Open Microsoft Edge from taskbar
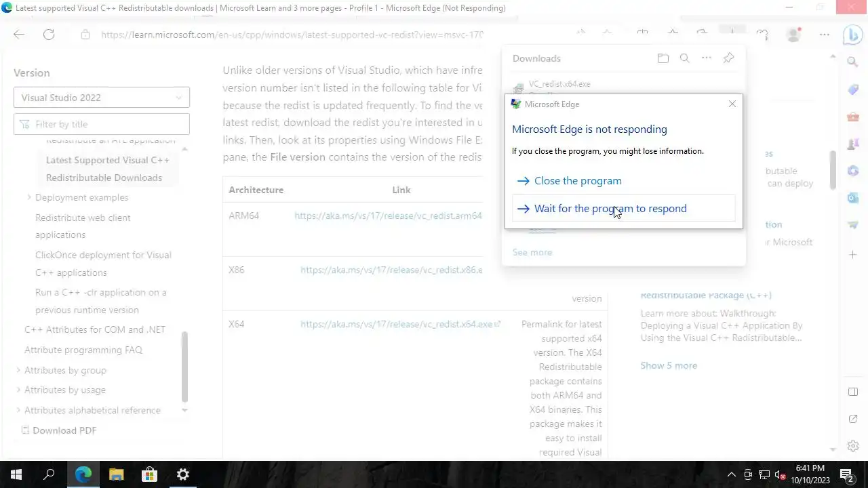The height and width of the screenshot is (488, 868). [x=83, y=474]
